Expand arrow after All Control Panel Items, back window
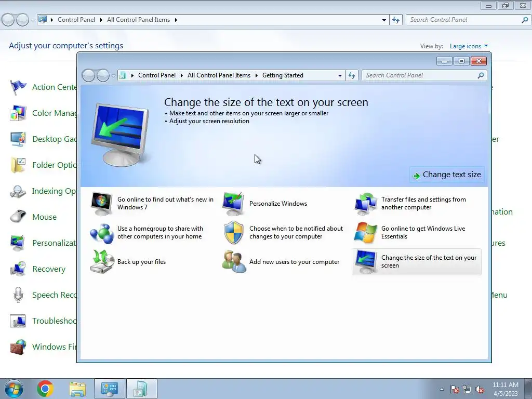This screenshot has width=532, height=399. pos(176,20)
